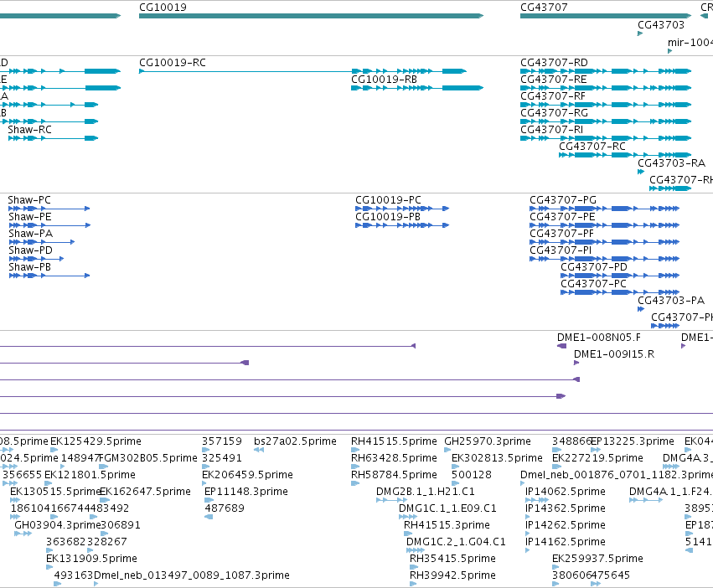Click the 356655 EST label
713x588 pixels.
(23, 475)
